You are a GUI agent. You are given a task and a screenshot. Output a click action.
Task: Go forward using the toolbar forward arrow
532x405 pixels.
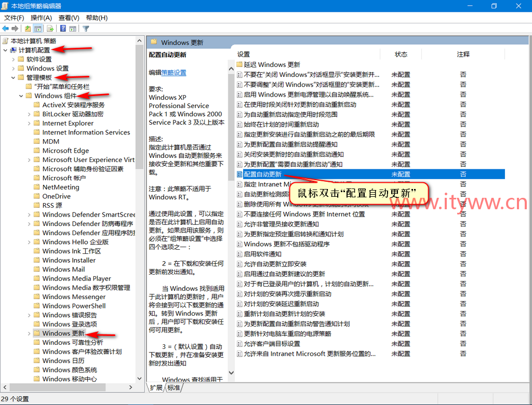click(x=15, y=29)
